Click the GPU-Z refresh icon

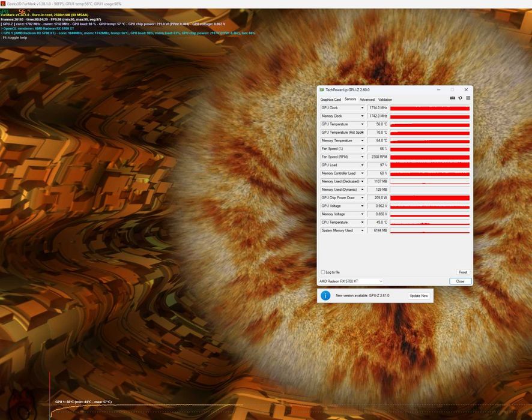click(x=461, y=98)
